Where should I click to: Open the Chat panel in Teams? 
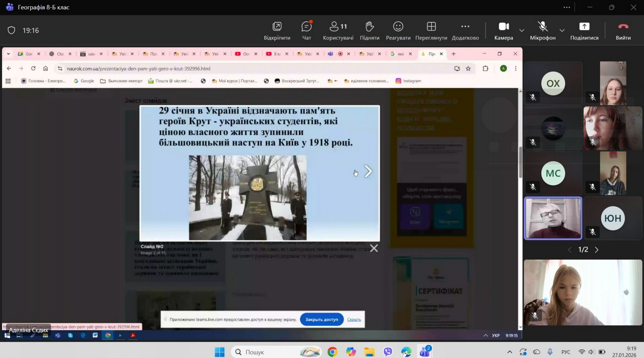tap(307, 30)
